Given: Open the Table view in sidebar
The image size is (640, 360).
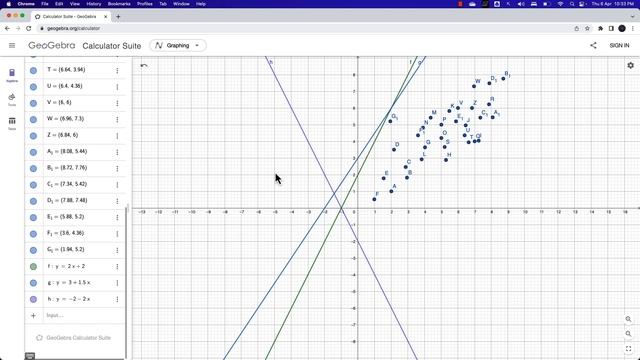Looking at the screenshot, I should (x=12, y=123).
